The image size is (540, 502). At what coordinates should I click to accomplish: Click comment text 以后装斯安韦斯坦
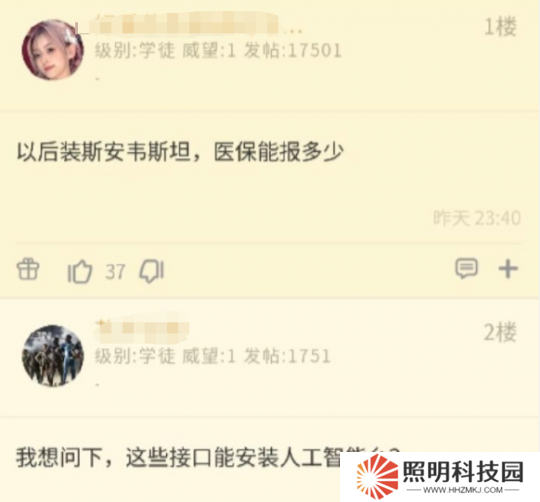click(104, 152)
